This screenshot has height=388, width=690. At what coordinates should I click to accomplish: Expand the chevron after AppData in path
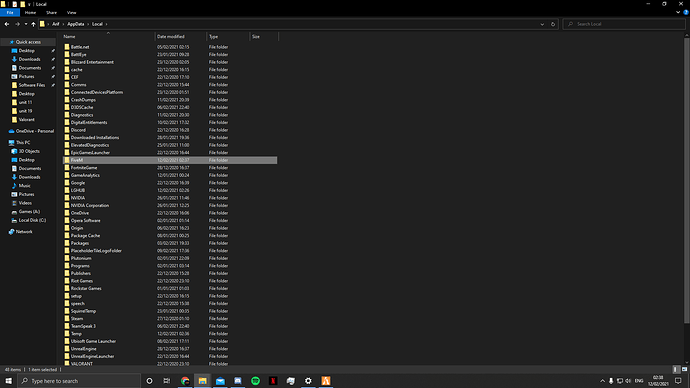88,24
